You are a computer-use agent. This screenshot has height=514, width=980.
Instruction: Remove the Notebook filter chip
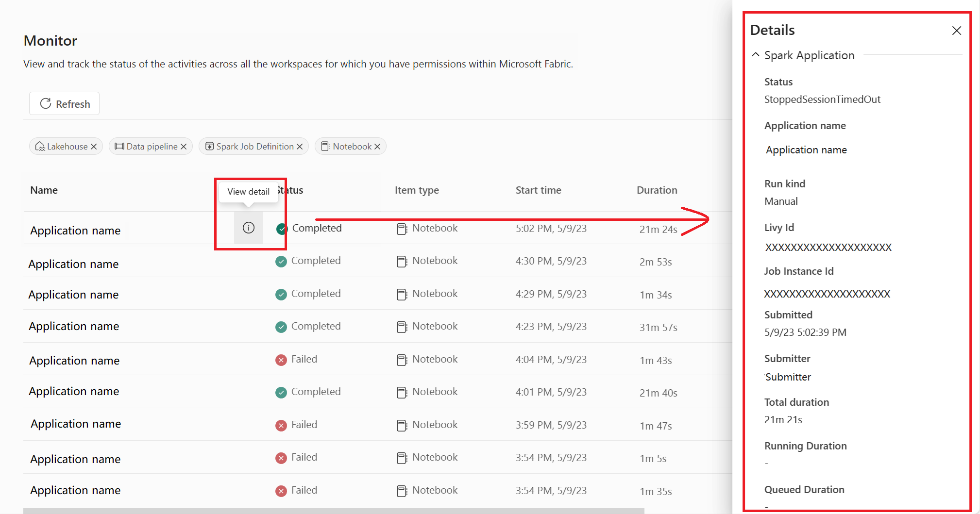(377, 147)
